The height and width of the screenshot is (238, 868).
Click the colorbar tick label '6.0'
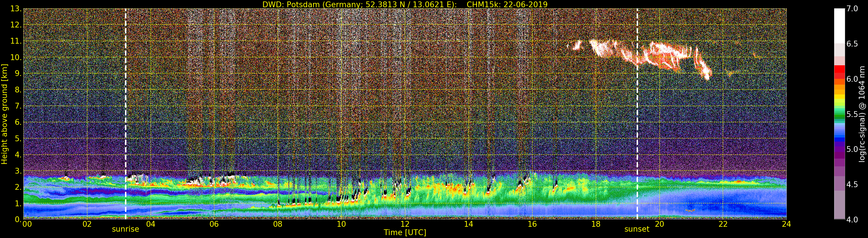852,79
